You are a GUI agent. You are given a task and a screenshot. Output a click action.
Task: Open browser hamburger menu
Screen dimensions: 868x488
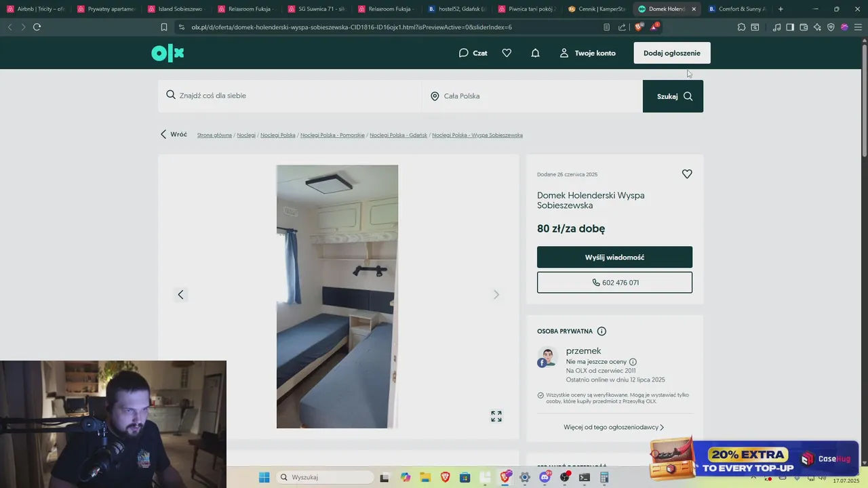click(858, 27)
